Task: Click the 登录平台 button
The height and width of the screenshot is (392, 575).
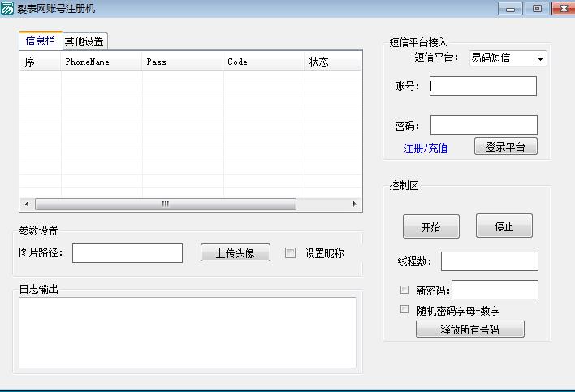Action: click(x=505, y=147)
